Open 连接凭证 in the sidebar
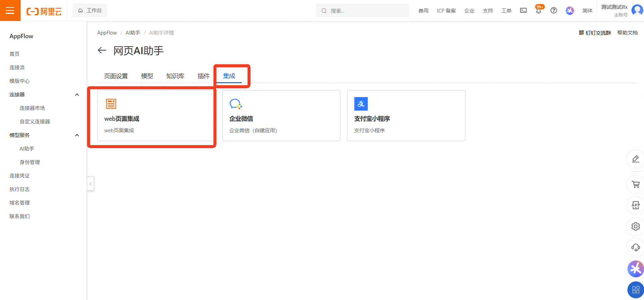Image resolution: width=644 pixels, height=300 pixels. pos(20,176)
